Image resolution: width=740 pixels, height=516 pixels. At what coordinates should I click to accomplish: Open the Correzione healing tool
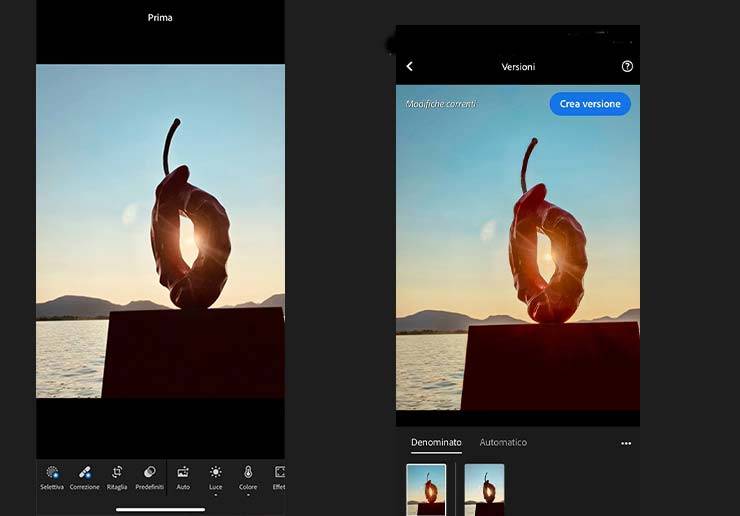(85, 476)
